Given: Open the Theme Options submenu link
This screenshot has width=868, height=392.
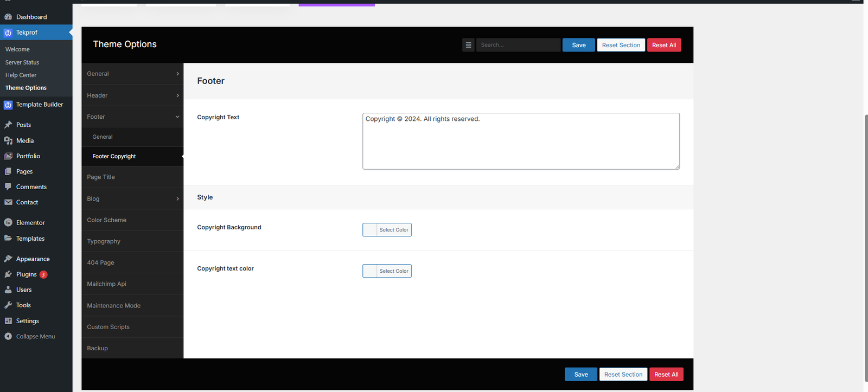Looking at the screenshot, I should tap(26, 88).
